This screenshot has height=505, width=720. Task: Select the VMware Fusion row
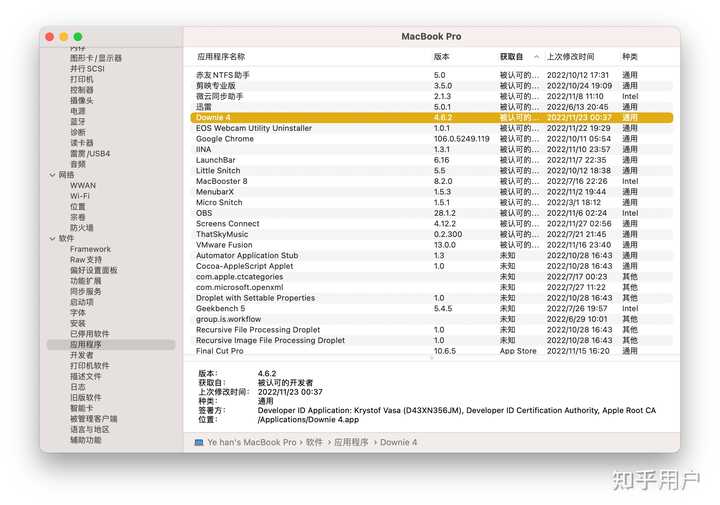click(x=432, y=245)
